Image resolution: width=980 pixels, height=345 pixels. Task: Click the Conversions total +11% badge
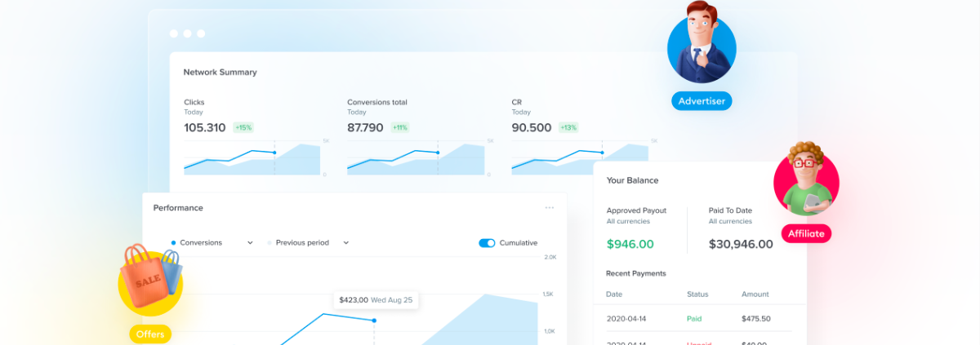point(400,128)
